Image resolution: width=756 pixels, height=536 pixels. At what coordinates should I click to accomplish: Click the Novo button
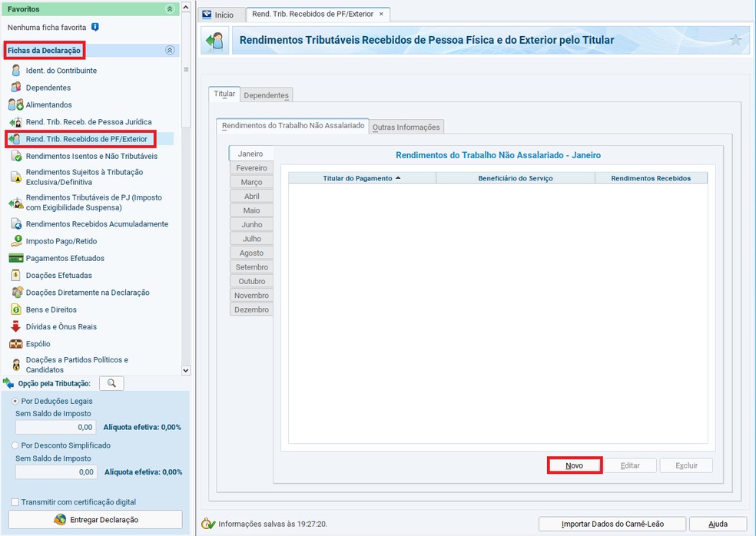[x=574, y=465]
